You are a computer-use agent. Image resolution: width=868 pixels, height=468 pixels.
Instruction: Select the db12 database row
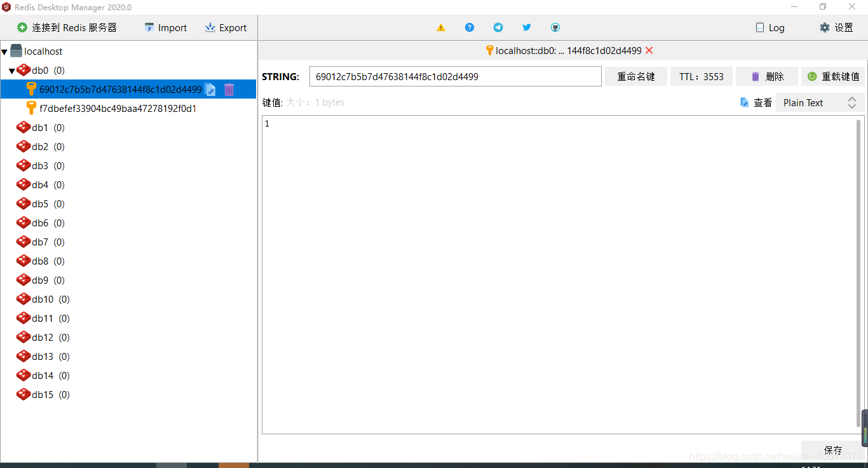point(128,337)
